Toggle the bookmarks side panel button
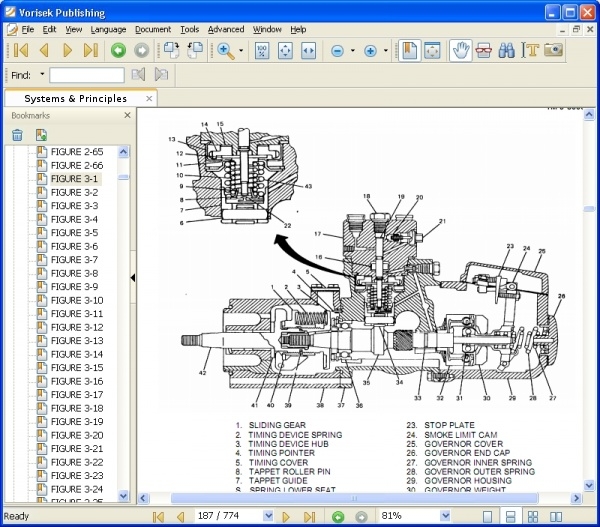Image resolution: width=600 pixels, height=527 pixels. pyautogui.click(x=408, y=50)
